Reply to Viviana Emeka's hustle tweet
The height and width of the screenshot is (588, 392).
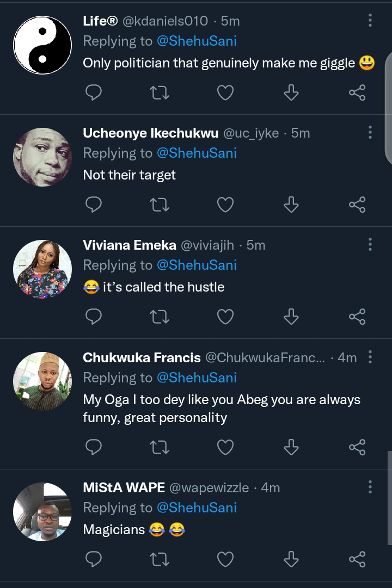tap(94, 317)
